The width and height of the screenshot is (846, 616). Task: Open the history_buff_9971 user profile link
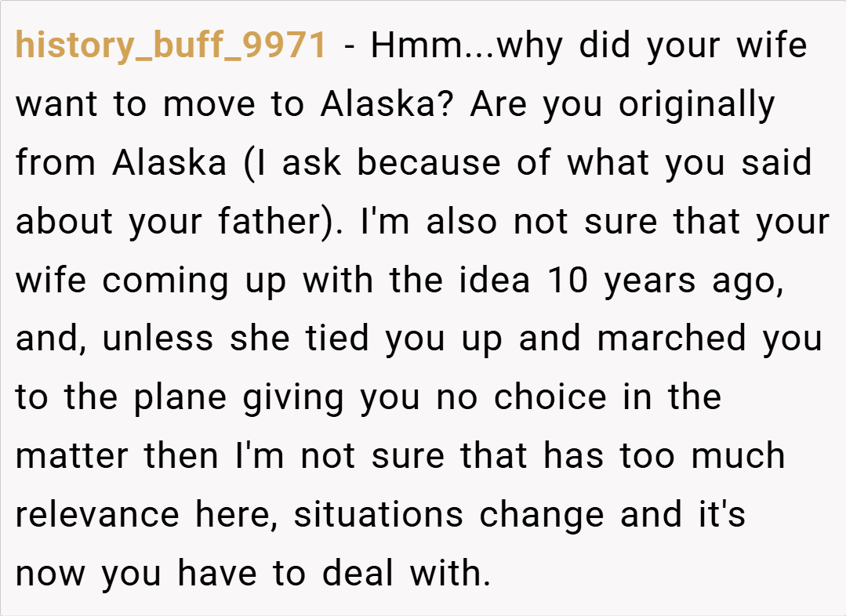point(171,45)
